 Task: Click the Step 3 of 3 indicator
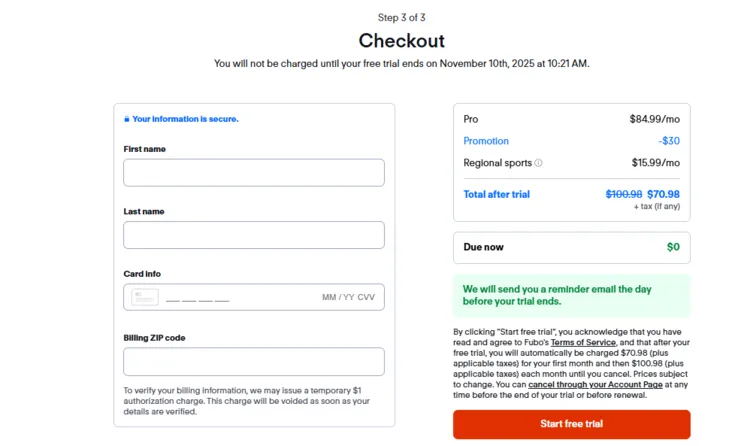coord(401,17)
